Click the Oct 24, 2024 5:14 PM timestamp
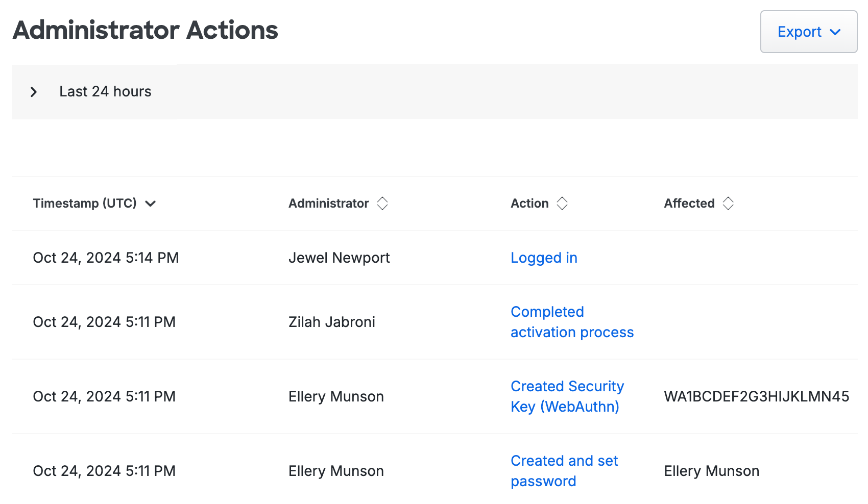The width and height of the screenshot is (868, 504). (x=106, y=258)
